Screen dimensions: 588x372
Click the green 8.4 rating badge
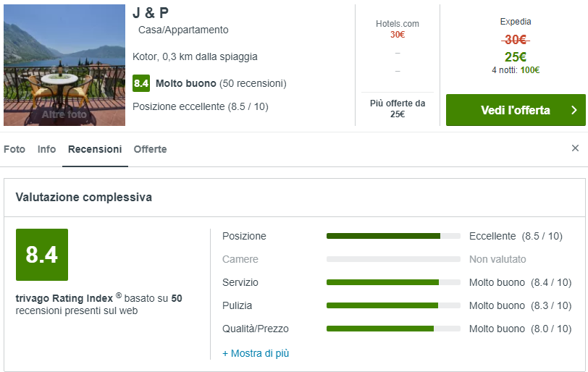[x=141, y=83]
